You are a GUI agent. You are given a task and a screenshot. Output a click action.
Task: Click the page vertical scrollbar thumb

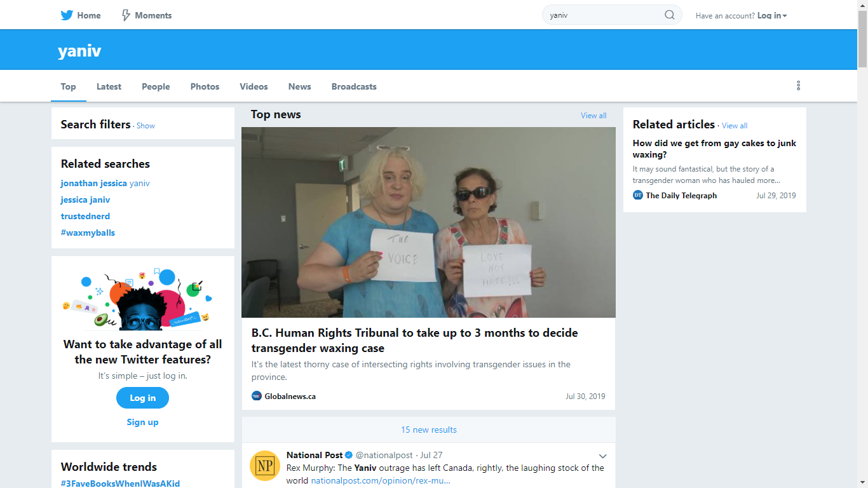pyautogui.click(x=862, y=38)
